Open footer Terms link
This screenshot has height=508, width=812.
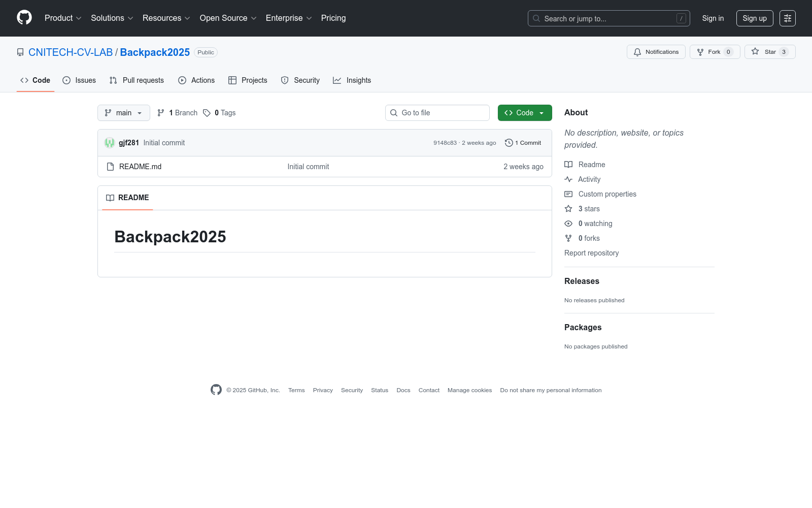pyautogui.click(x=296, y=390)
